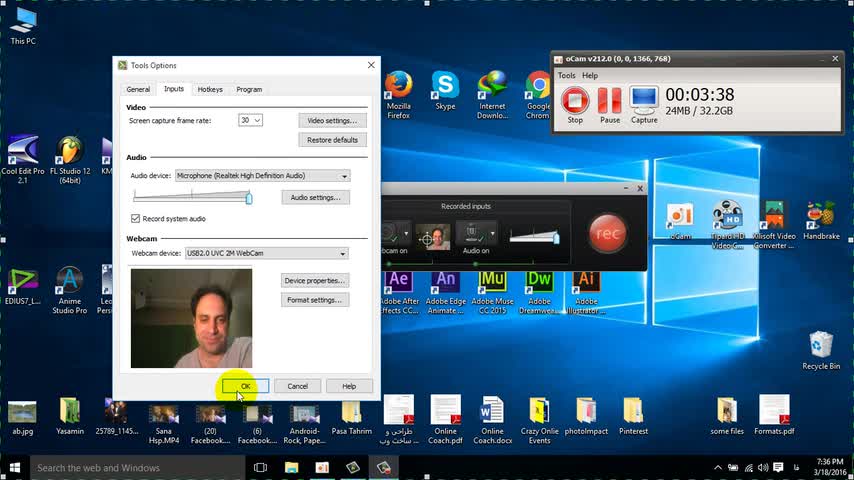Confirm with the OK button
The width and height of the screenshot is (854, 480).
pyautogui.click(x=246, y=386)
